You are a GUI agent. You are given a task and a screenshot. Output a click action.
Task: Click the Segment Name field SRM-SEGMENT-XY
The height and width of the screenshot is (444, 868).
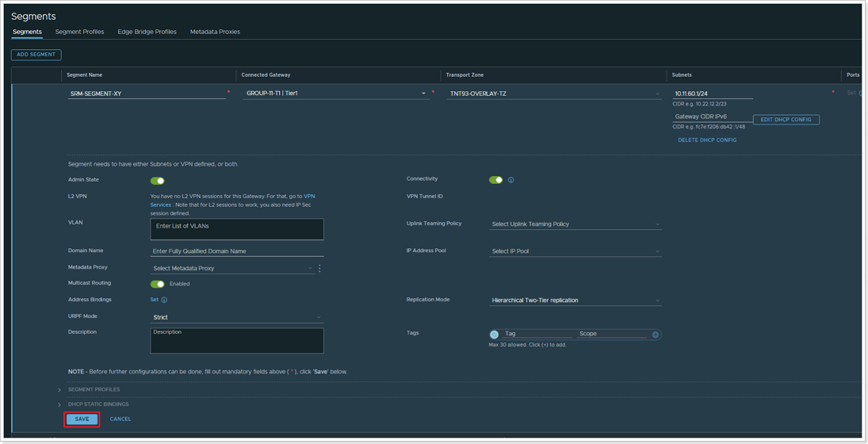147,94
